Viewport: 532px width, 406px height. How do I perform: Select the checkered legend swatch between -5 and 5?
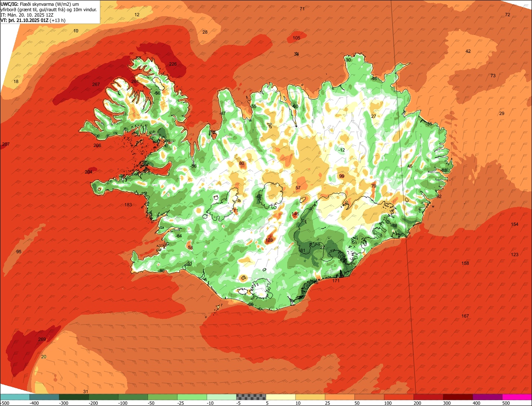[251, 397]
